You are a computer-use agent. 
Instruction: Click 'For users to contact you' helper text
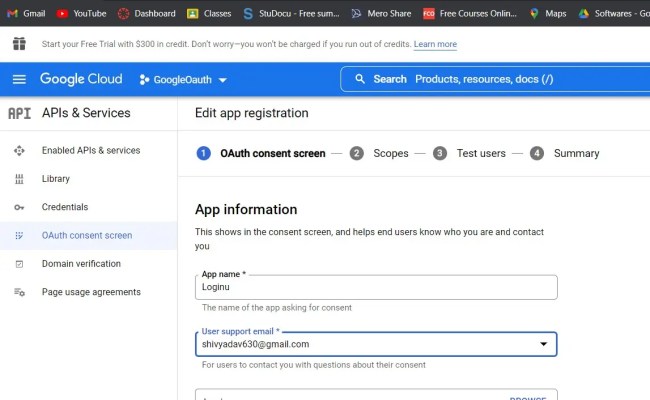[x=313, y=365]
